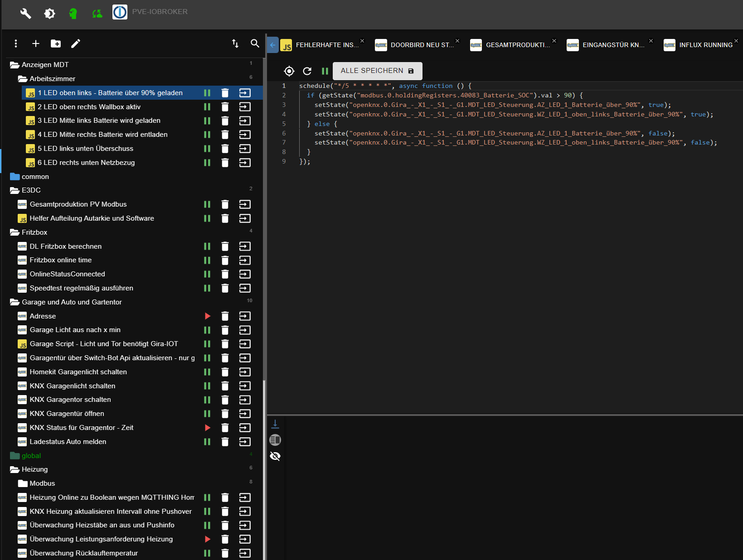Restart script with reload icon
Image resolution: width=743 pixels, height=560 pixels.
(307, 71)
